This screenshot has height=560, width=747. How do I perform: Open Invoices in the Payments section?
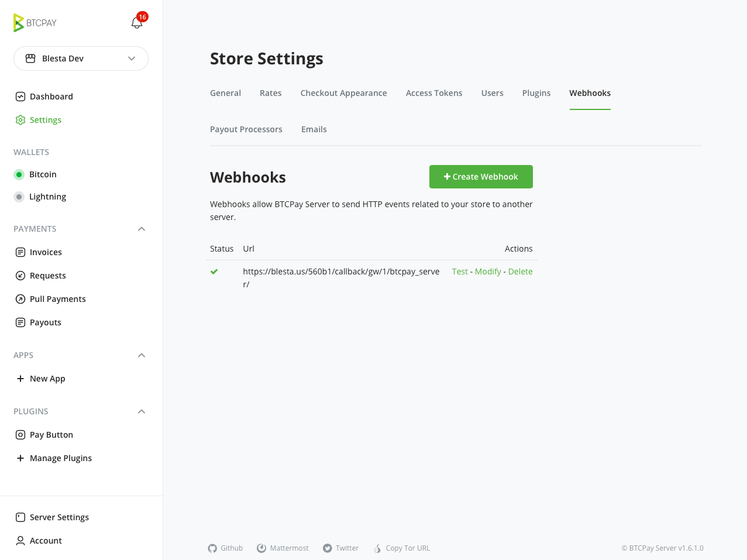click(46, 252)
